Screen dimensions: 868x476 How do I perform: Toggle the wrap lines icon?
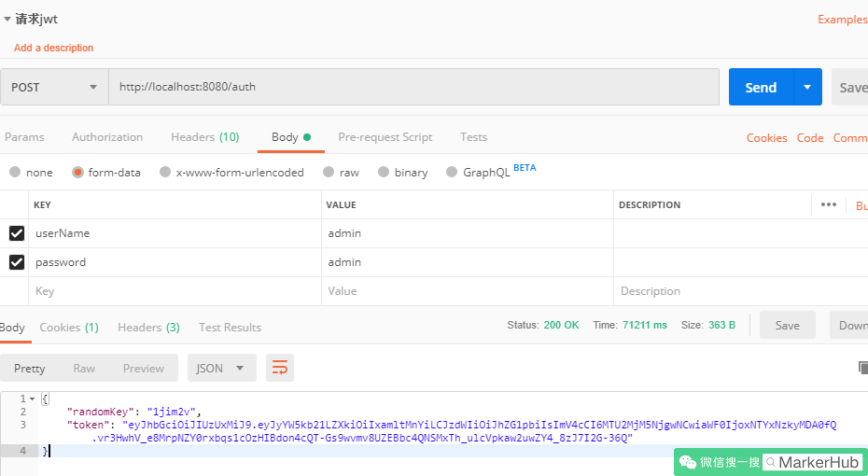(x=280, y=368)
